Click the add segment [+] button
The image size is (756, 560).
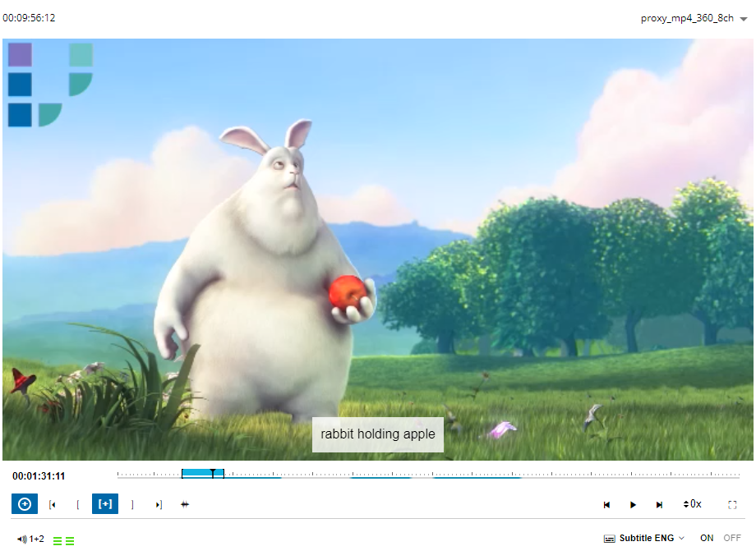pyautogui.click(x=105, y=504)
